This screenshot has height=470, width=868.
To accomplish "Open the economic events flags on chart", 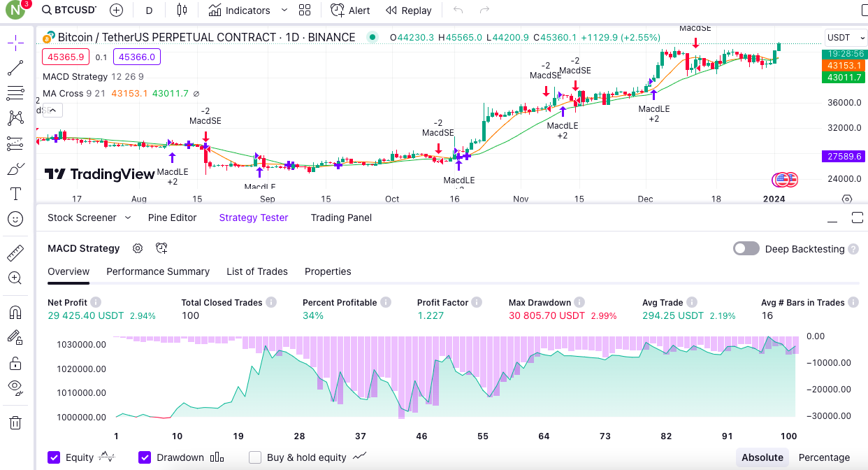I will [x=785, y=180].
